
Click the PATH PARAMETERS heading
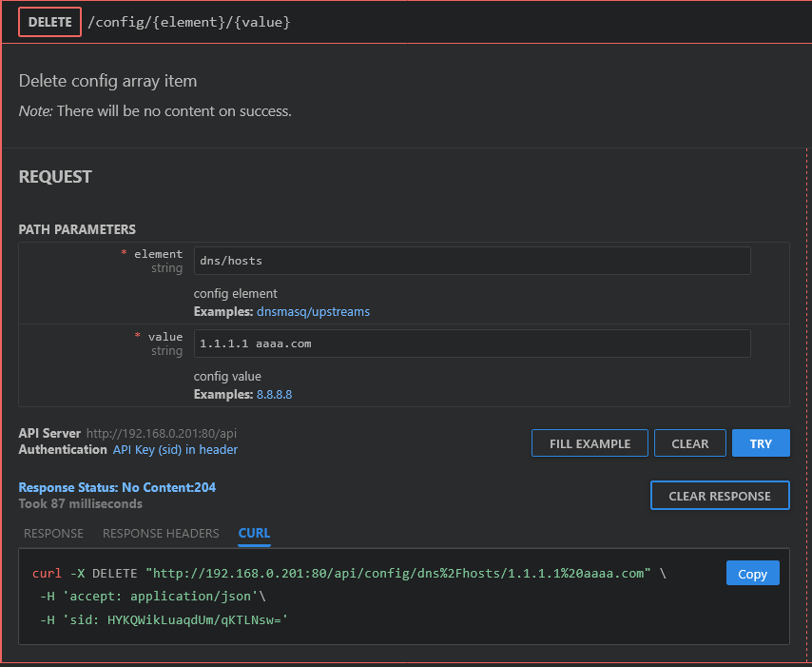click(77, 229)
